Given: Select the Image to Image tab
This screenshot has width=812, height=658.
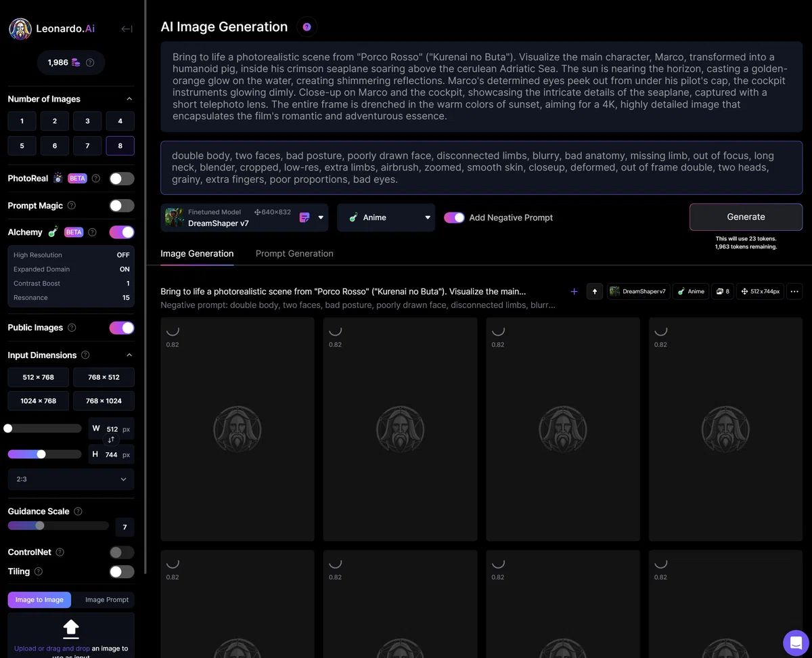Looking at the screenshot, I should [39, 600].
